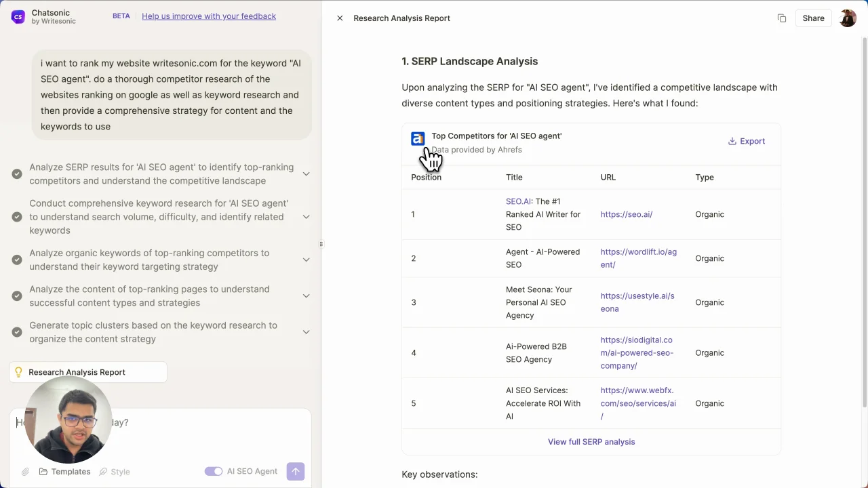868x488 pixels.
Task: Click the report vertical scrollbar
Action: pyautogui.click(x=864, y=224)
